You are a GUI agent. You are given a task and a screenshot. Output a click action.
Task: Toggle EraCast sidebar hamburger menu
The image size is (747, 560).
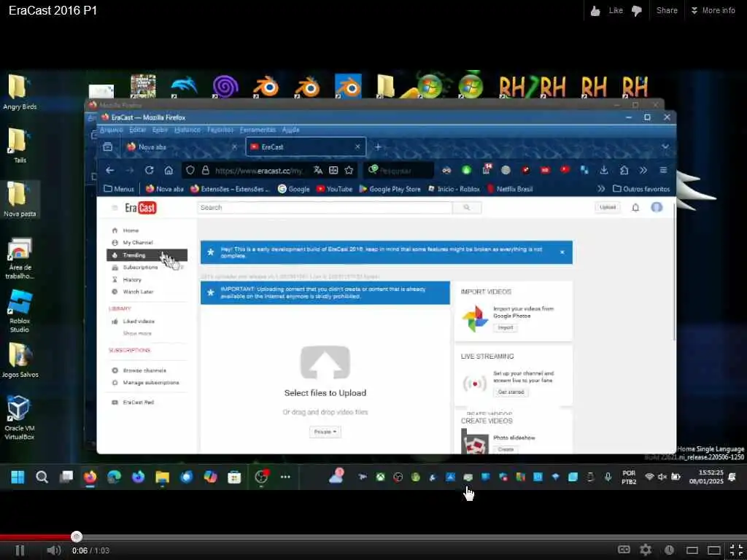pyautogui.click(x=115, y=208)
